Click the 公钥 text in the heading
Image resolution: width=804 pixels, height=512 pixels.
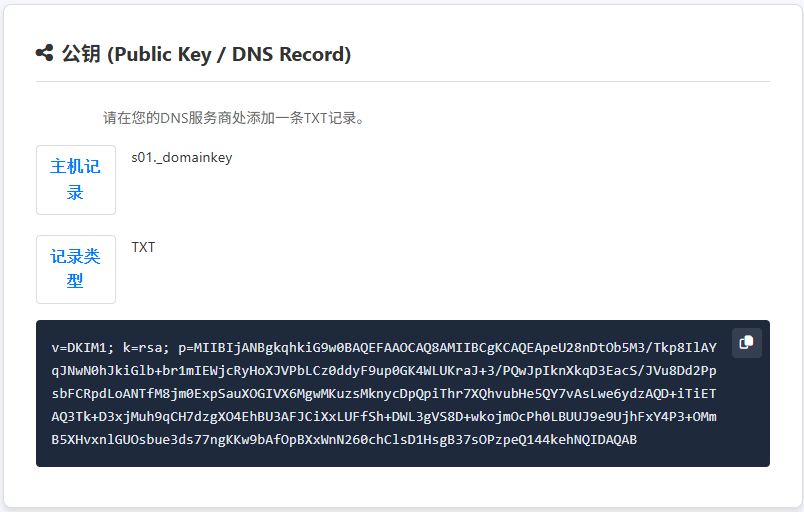[81, 54]
